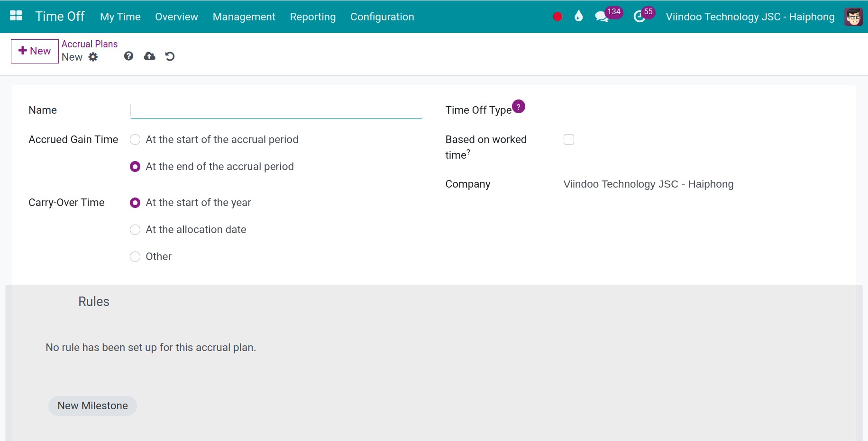The height and width of the screenshot is (441, 868).
Task: Discard changes with the undo arrow icon
Action: (170, 56)
